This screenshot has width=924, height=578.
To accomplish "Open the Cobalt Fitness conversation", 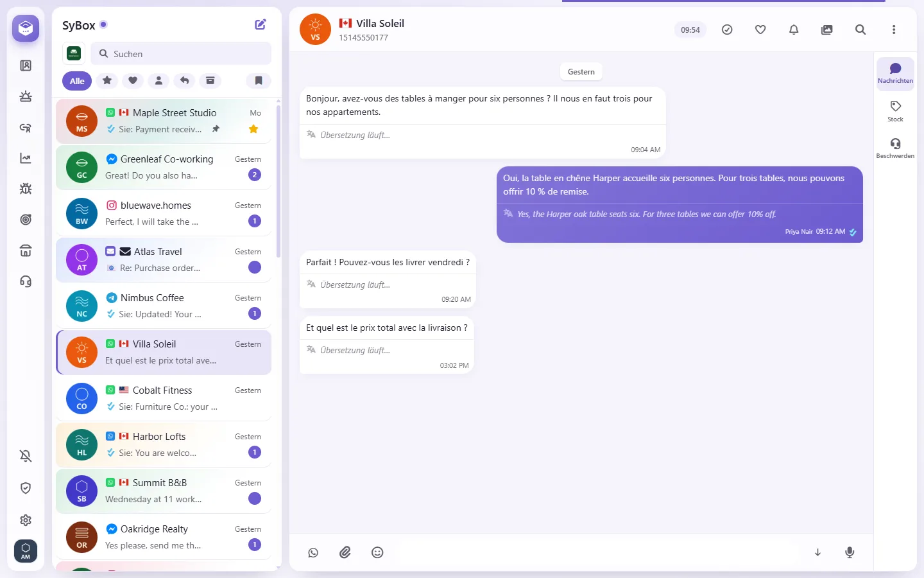I will pos(164,398).
